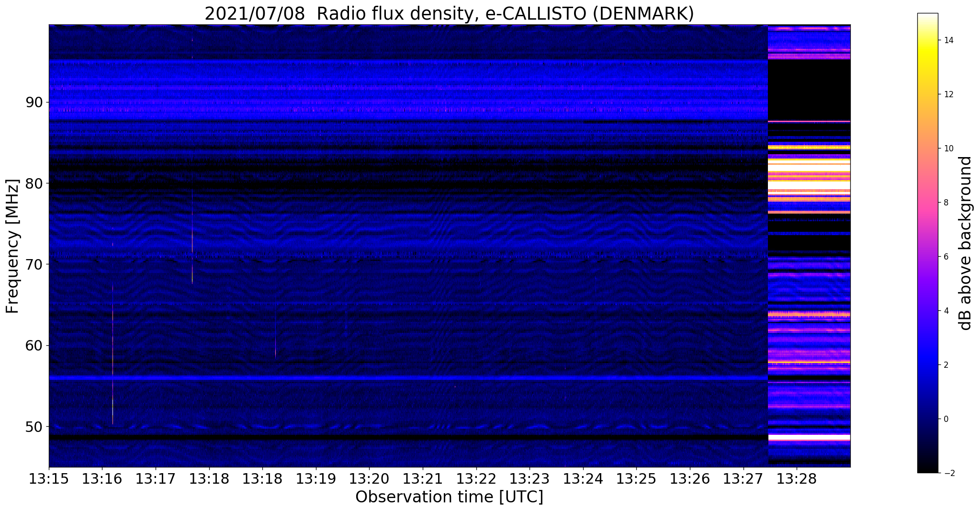Viewport: 980px width, 511px height.
Task: Click the colorbar tick label 8
Action: coord(946,203)
